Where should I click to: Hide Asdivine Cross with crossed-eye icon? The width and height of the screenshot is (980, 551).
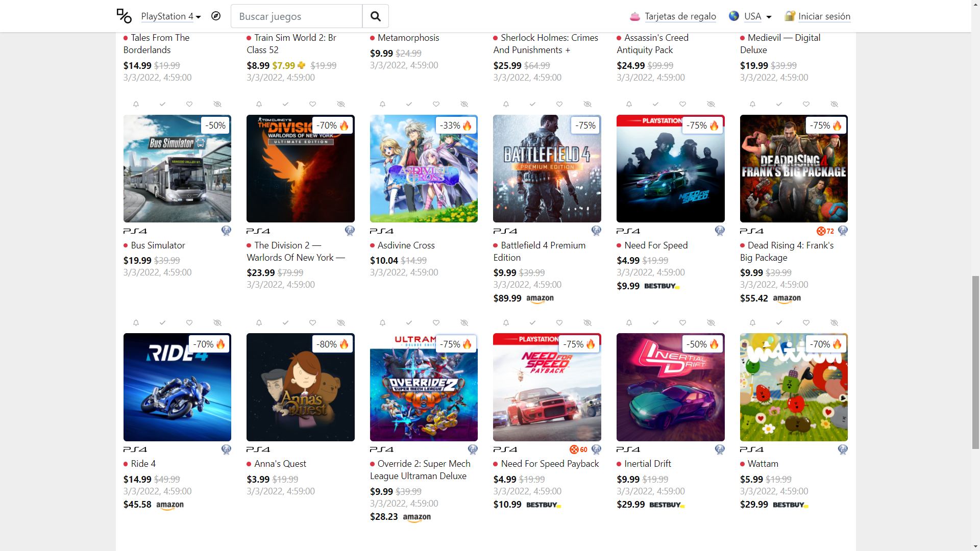click(464, 104)
